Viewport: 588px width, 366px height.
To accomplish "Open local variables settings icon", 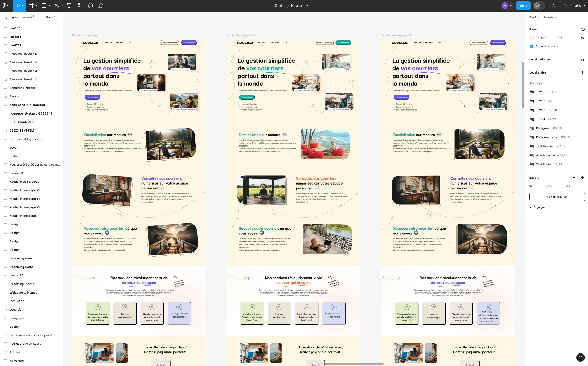I will coord(582,59).
